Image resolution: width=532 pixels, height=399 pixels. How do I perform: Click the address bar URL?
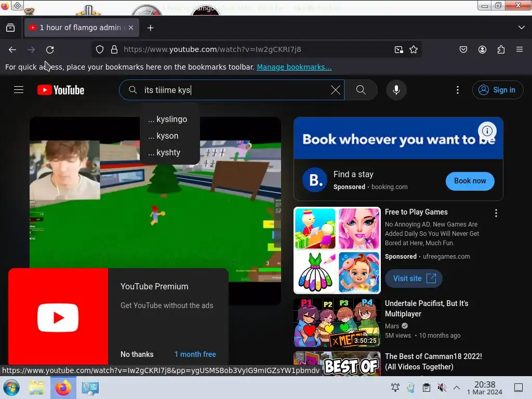pyautogui.click(x=212, y=49)
